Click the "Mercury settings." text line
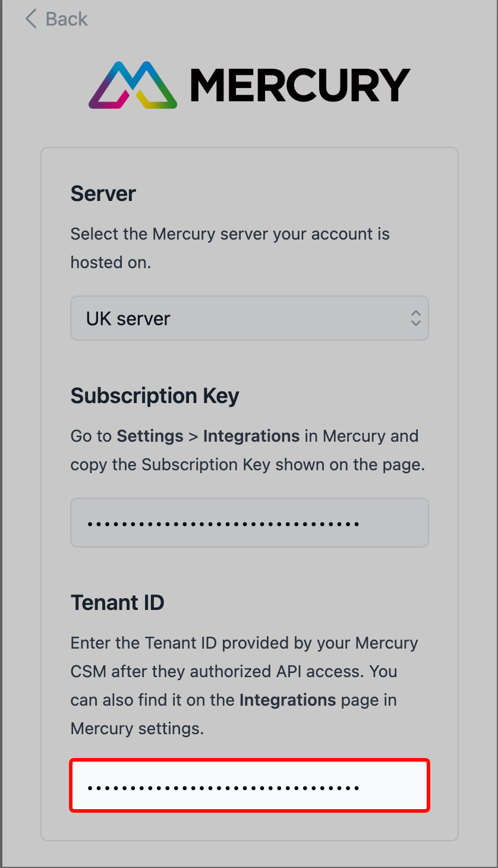The height and width of the screenshot is (868, 498). click(137, 728)
